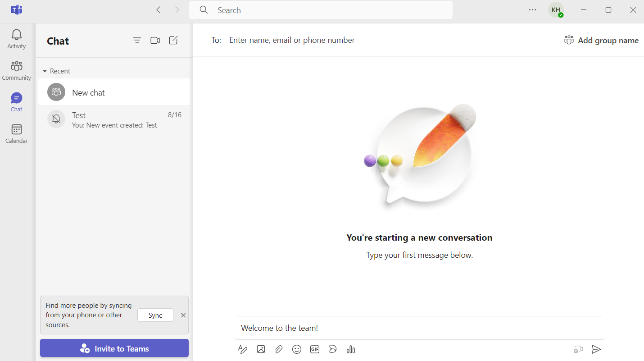This screenshot has width=644, height=361.
Task: Send the message with the arrow icon
Action: 596,349
